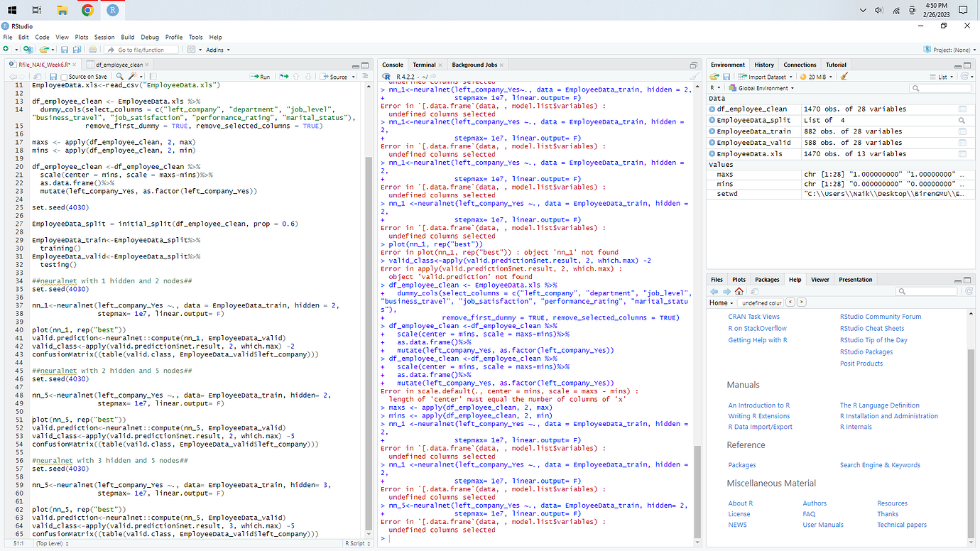
Task: Open the List view dropdown
Action: coord(944,77)
